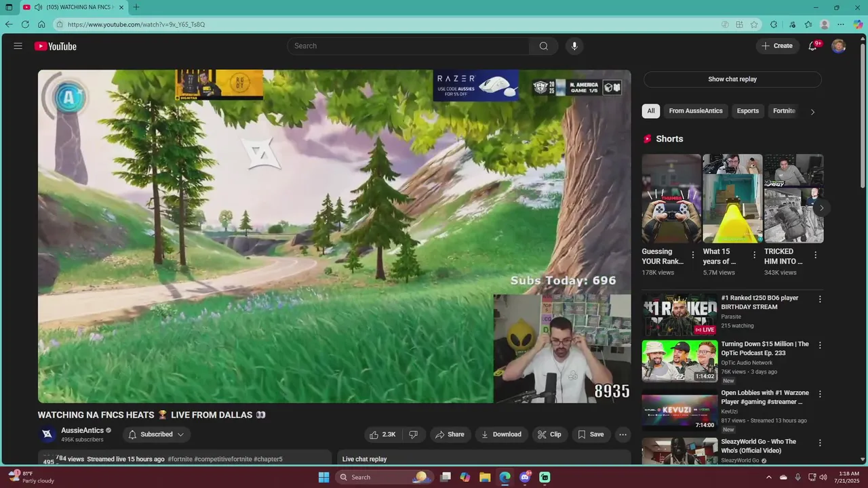Reload the page
The height and width of the screenshot is (488, 868).
(x=25, y=24)
